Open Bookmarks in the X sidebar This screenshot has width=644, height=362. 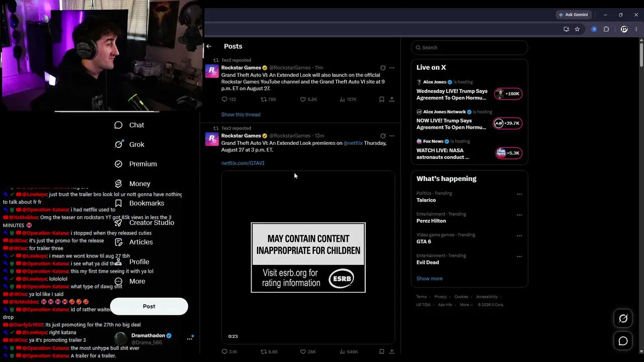139,203
